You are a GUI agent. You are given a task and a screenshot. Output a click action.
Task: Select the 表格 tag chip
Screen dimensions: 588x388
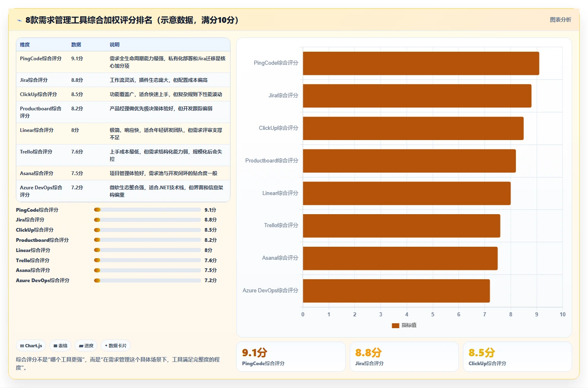(60, 346)
